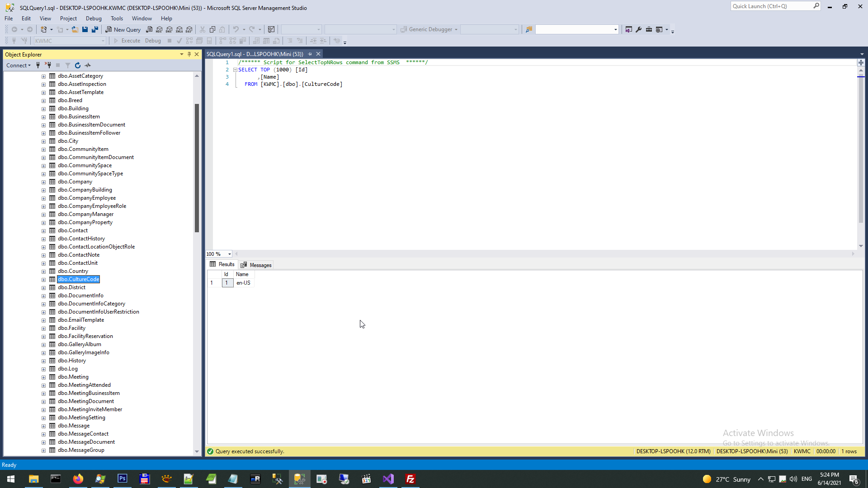Click the Activity Monitor icon in Object Explorer

tap(88, 66)
